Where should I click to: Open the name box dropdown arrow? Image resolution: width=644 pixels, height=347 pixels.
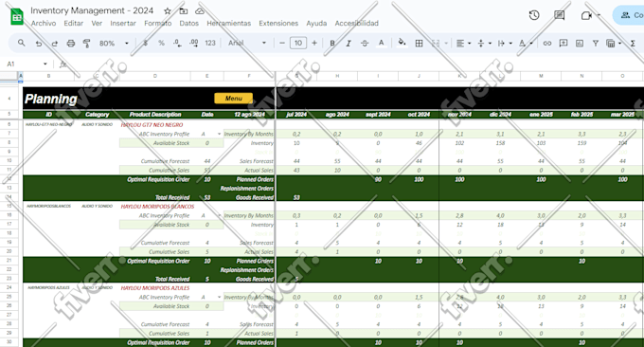(45, 64)
